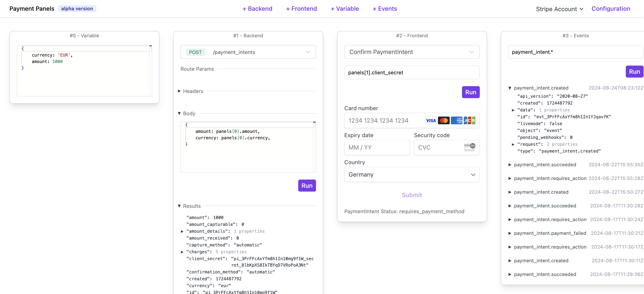644x294 pixels.
Task: Collapse the Results section
Action: point(179,206)
